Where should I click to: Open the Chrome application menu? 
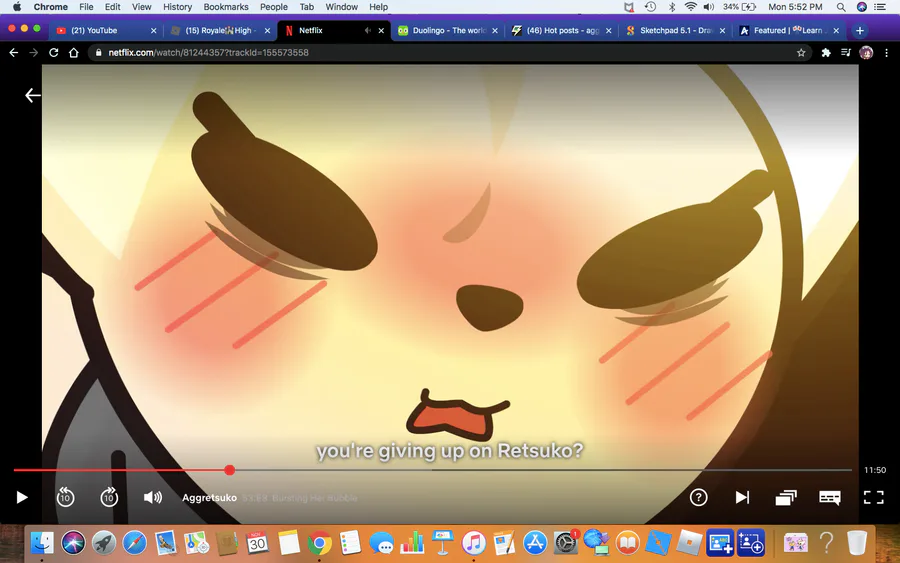[51, 7]
